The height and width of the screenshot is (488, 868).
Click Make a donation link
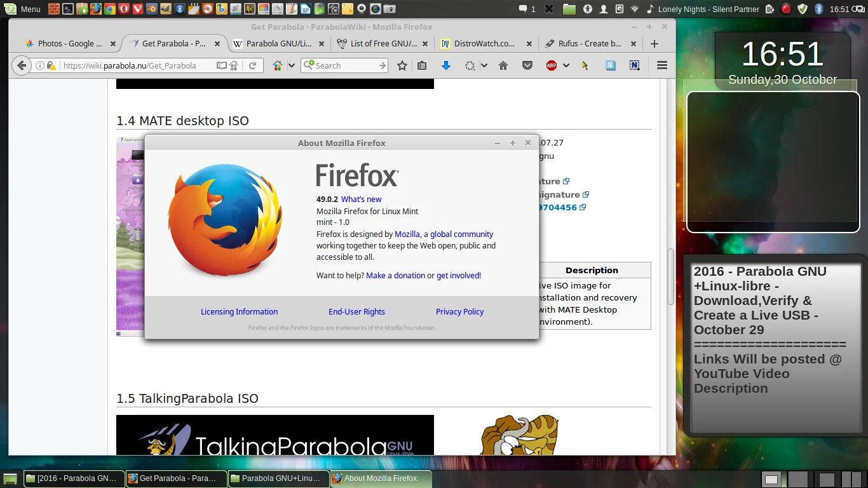click(395, 276)
